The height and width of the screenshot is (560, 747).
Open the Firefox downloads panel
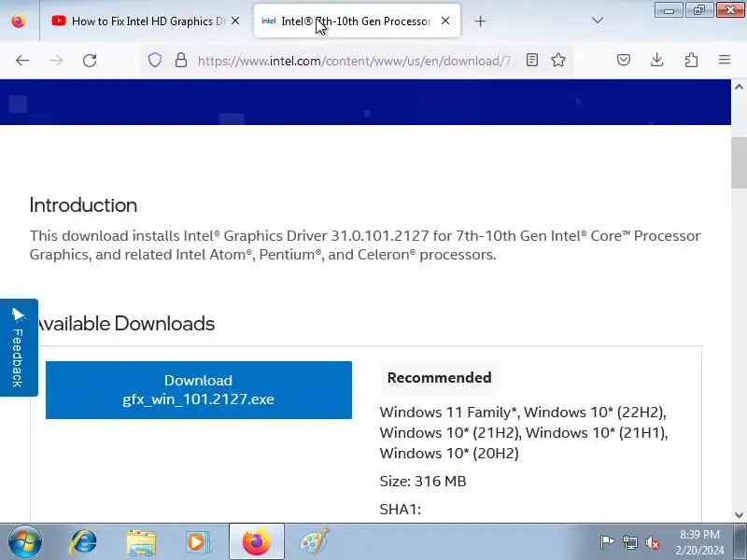click(x=657, y=60)
